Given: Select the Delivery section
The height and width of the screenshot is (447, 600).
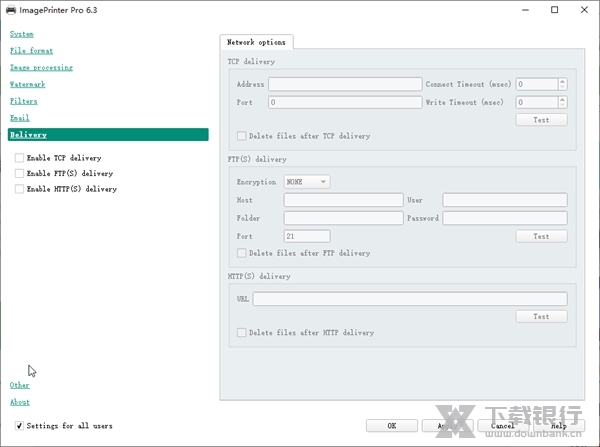Looking at the screenshot, I should point(108,135).
